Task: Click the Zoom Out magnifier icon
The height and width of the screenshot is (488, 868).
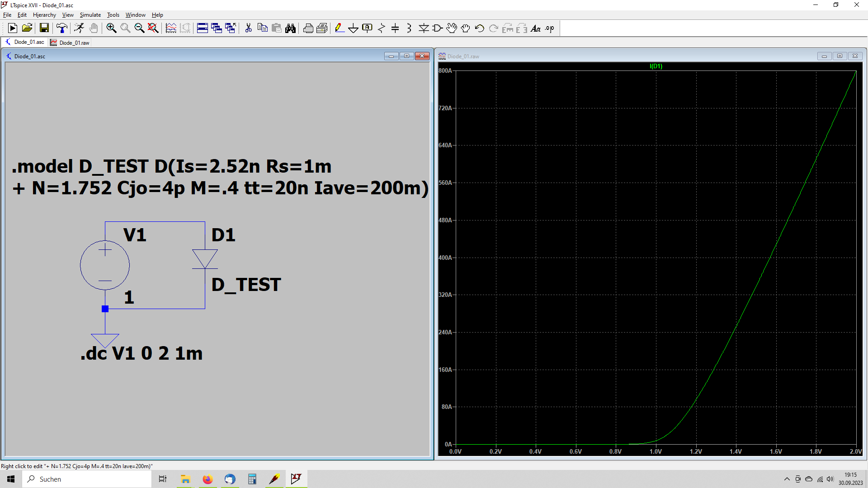Action: 139,28
